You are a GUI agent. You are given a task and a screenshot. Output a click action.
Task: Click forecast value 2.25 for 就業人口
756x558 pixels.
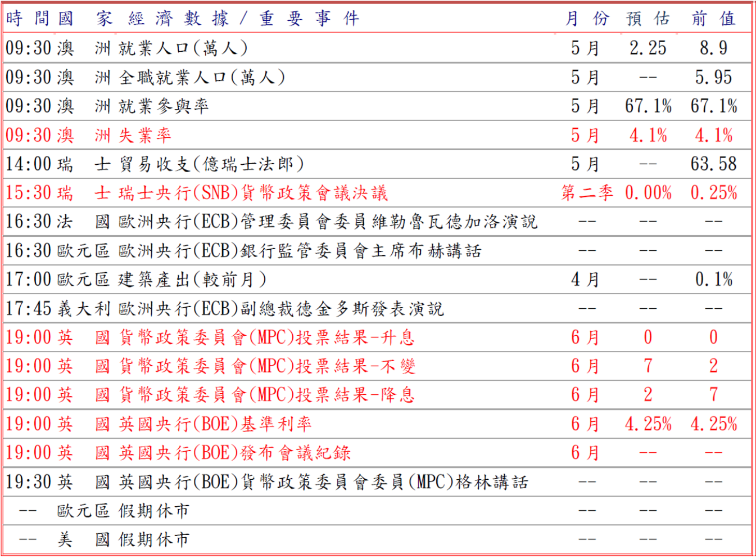(648, 48)
